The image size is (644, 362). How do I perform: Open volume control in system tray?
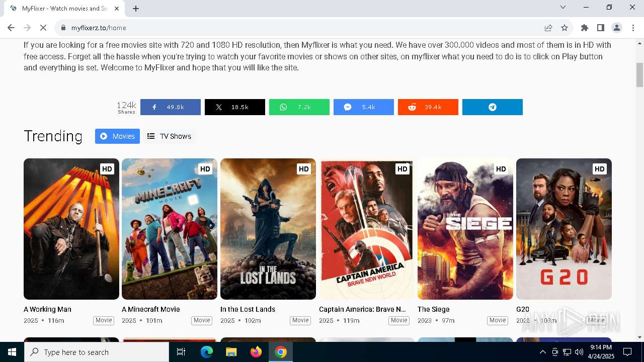tap(579, 352)
